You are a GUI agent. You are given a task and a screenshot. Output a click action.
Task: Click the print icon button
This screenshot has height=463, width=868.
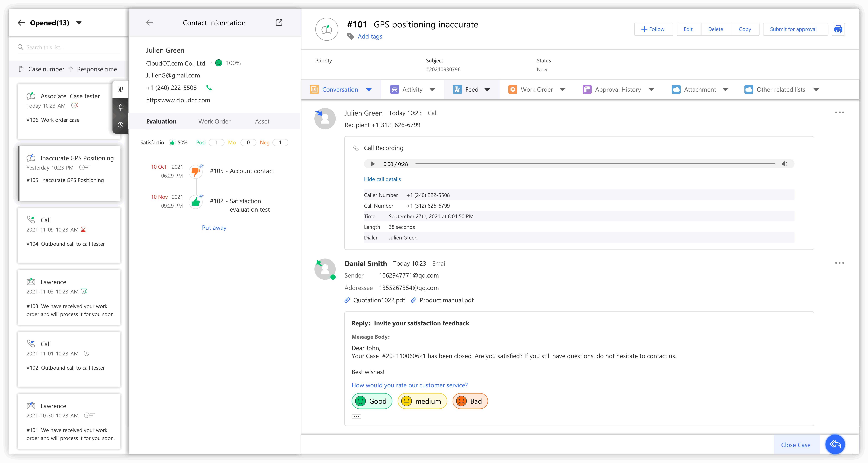pos(838,29)
